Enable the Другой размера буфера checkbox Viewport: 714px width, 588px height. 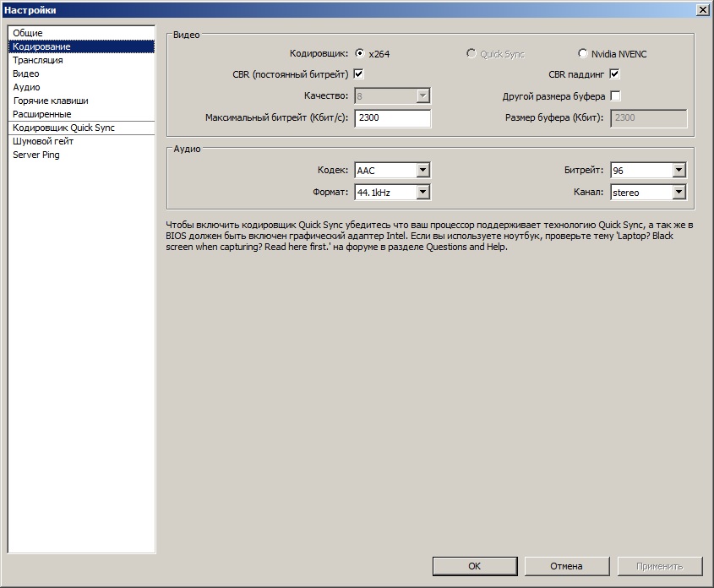615,96
